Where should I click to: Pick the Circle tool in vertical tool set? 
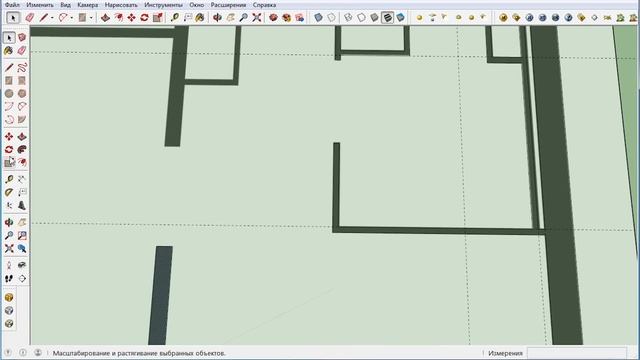(x=9, y=93)
